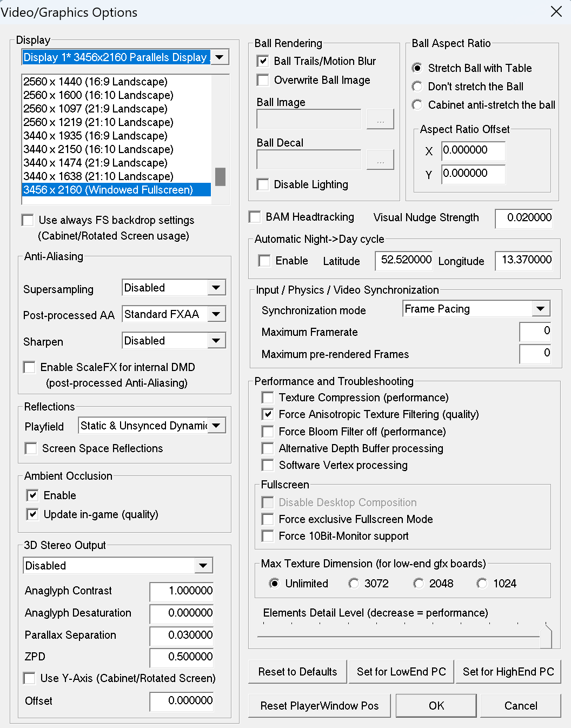Viewport: 571px width, 728px height.
Task: Enable BAM Headtracking
Action: pyautogui.click(x=255, y=217)
